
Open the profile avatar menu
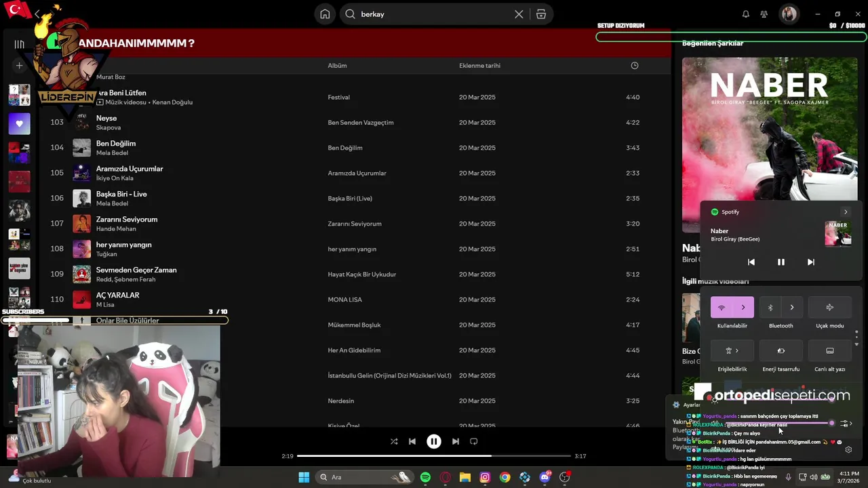(x=789, y=14)
